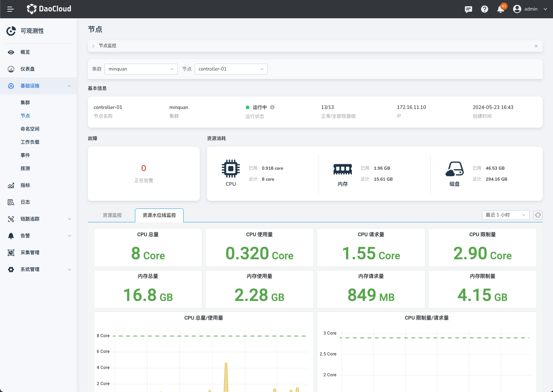
Task: Open admin user account menu
Action: click(x=530, y=9)
